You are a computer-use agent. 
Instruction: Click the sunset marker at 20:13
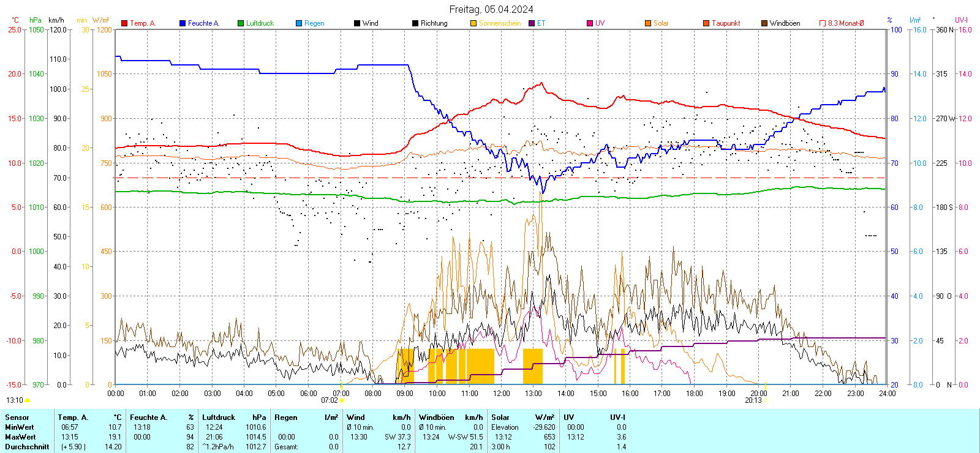766,400
